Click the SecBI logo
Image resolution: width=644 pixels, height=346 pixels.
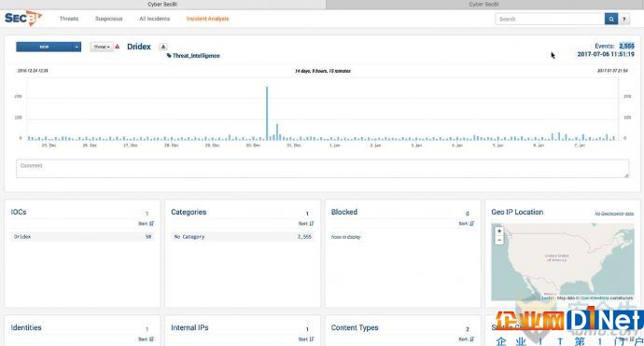point(23,19)
